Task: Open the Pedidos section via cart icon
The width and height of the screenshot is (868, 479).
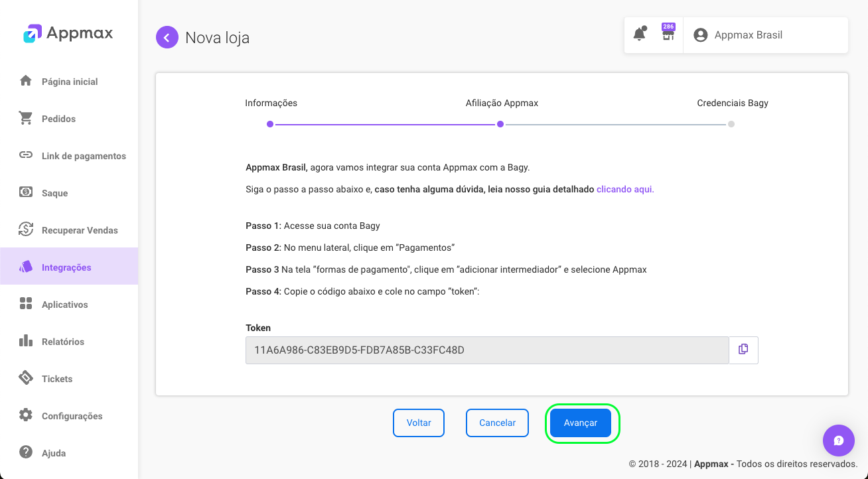Action: 26,118
